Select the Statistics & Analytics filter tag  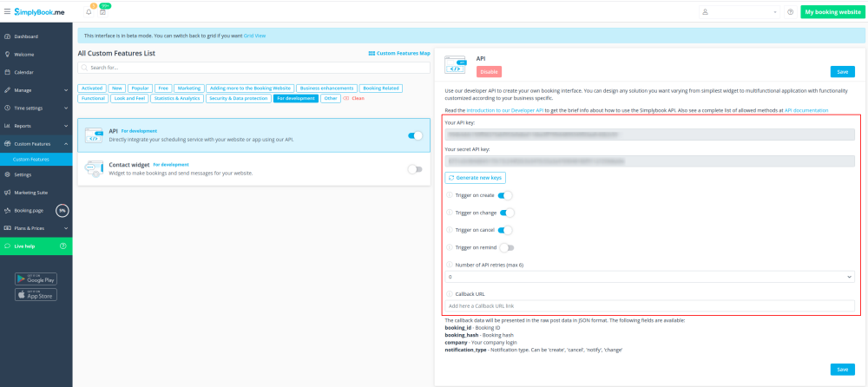pos(177,98)
